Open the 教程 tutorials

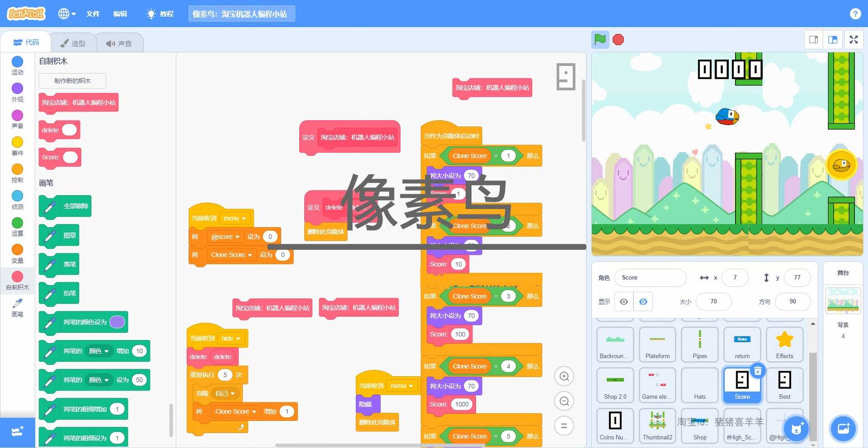tap(160, 14)
